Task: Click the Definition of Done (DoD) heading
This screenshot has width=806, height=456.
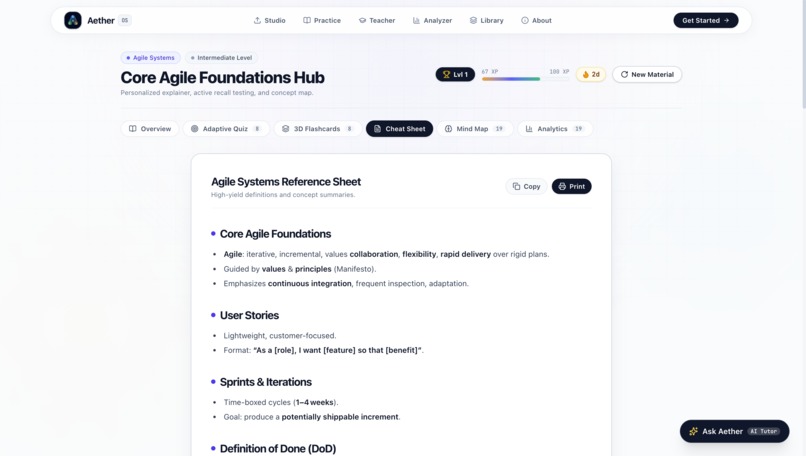Action: tap(278, 449)
